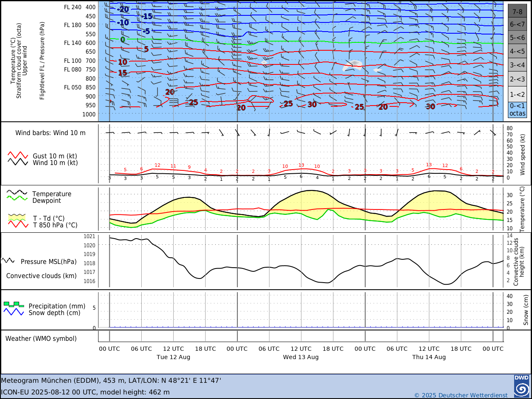Click the Flightlevel FL / Pressure (hPa) axis title

pyautogui.click(x=42, y=61)
